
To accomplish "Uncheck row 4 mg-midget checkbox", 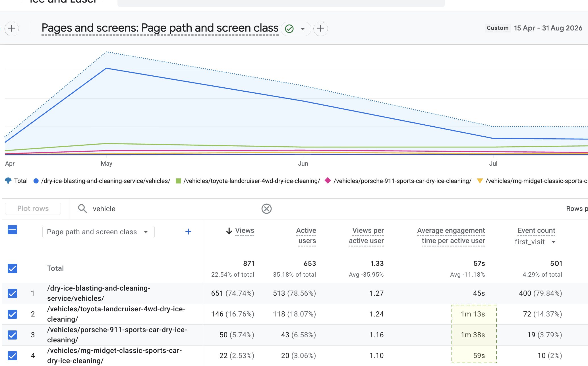I will click(12, 355).
